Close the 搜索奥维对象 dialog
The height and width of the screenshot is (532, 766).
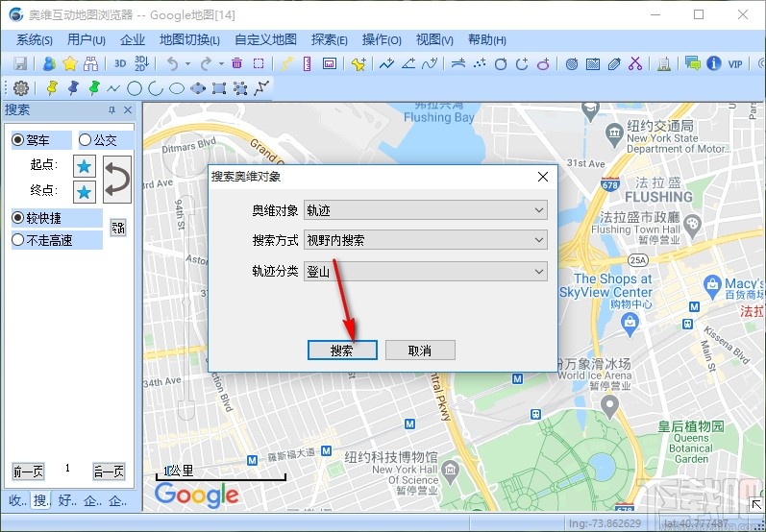coord(543,177)
